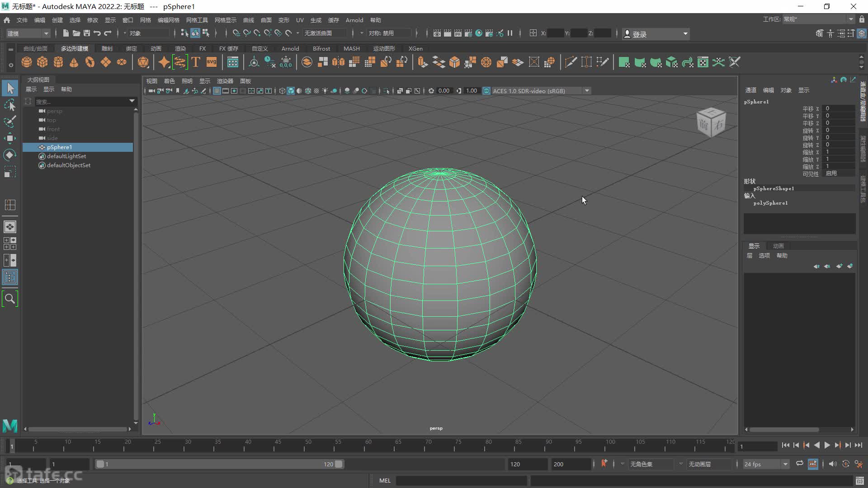868x488 pixels.
Task: Click polySphere1 input node
Action: pos(770,203)
